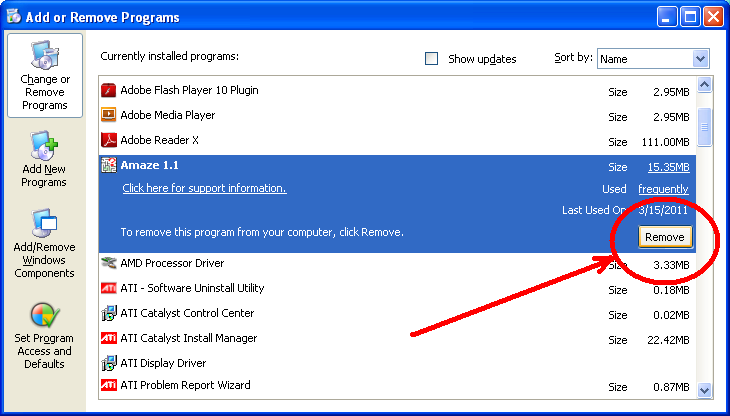Click the Adobe Flash Player 10 Plugin icon

coord(108,90)
